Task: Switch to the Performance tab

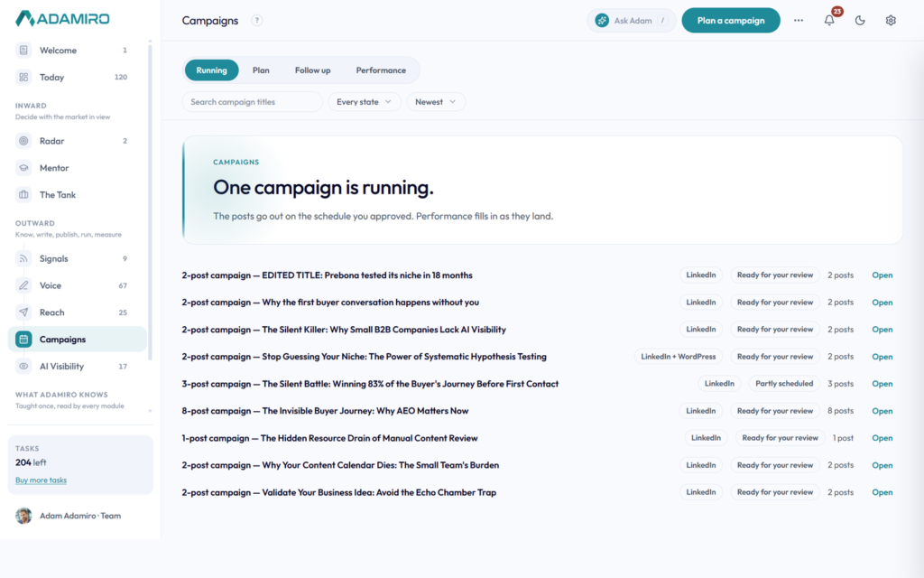Action: click(381, 70)
